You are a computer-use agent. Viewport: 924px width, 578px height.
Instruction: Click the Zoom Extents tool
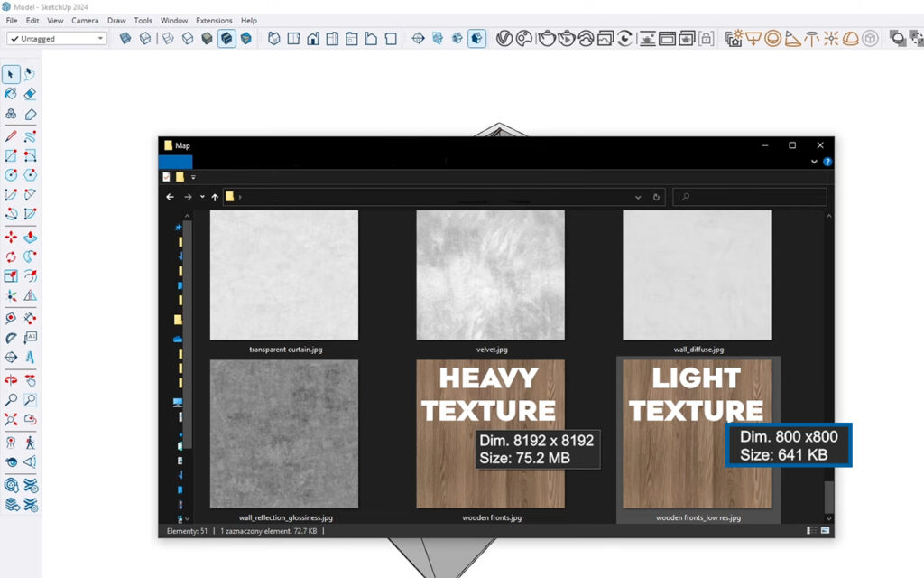point(11,419)
